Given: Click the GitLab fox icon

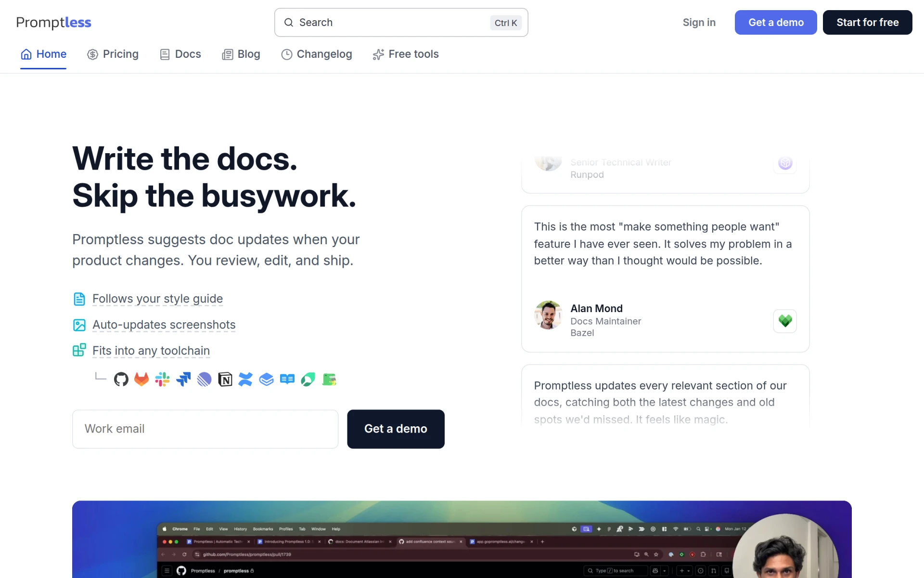Looking at the screenshot, I should click(141, 380).
